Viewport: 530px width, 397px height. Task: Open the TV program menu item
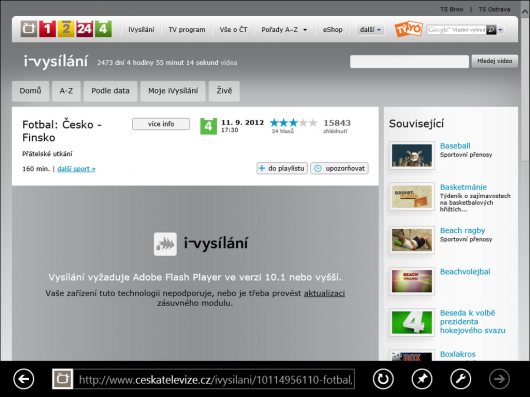tap(187, 30)
